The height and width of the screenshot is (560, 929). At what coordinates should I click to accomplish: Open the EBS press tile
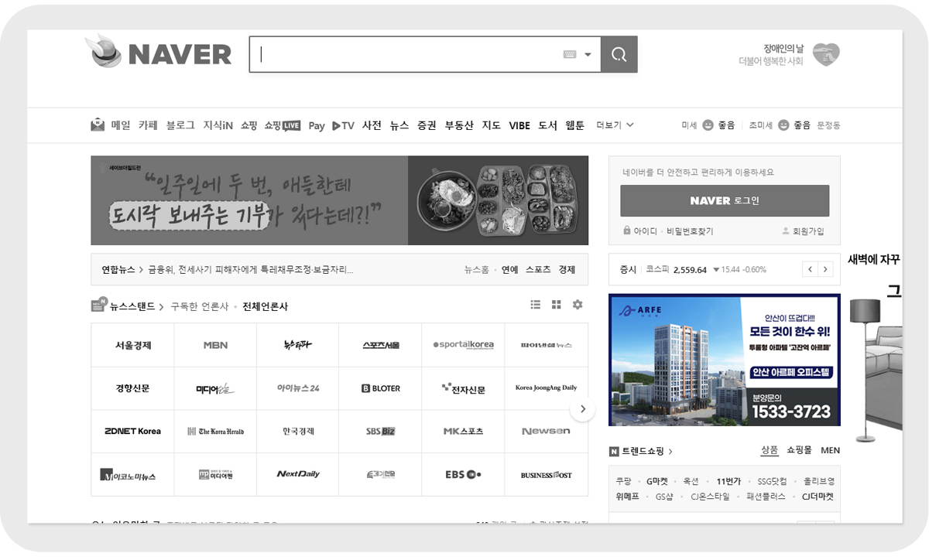463,474
